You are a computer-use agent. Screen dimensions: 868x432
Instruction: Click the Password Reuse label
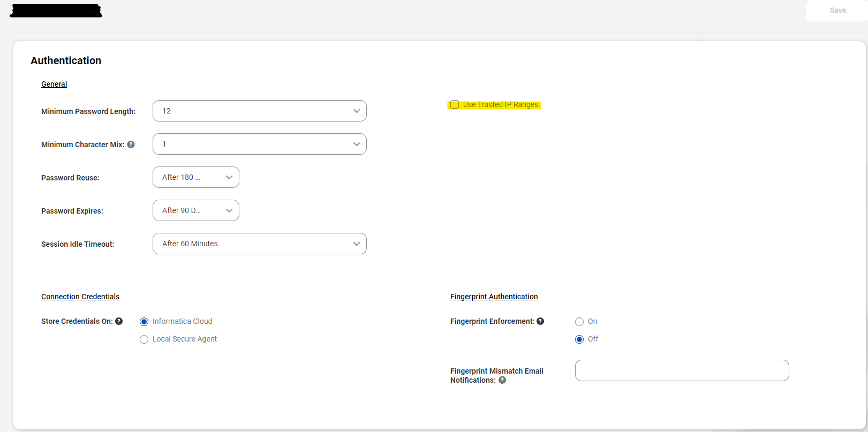tap(70, 178)
